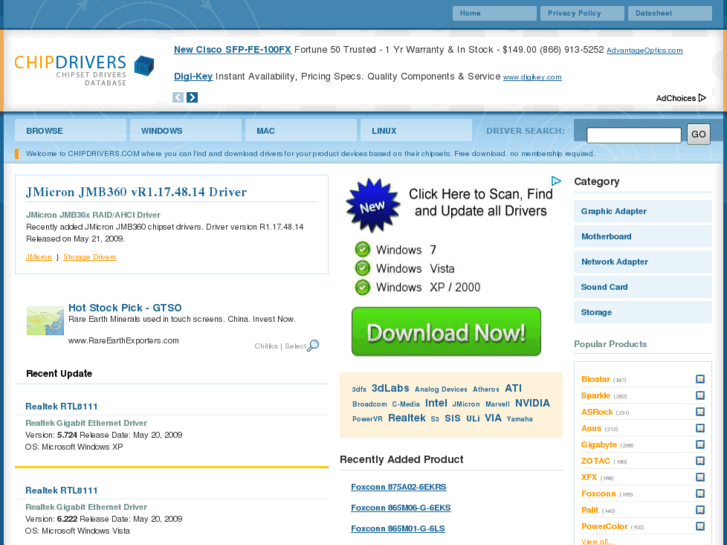Click the GO search button
This screenshot has width=727, height=545.
click(x=698, y=134)
